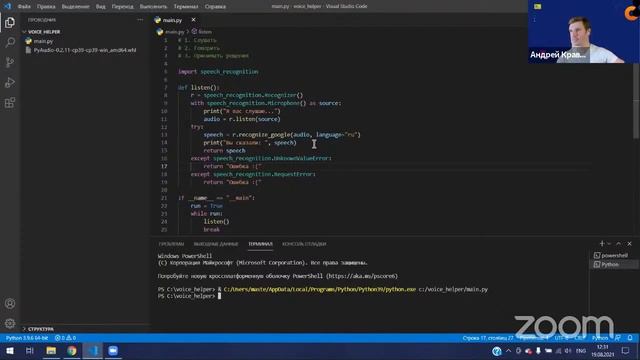Open the Search view in activity bar
The image size is (640, 360).
[x=10, y=42]
